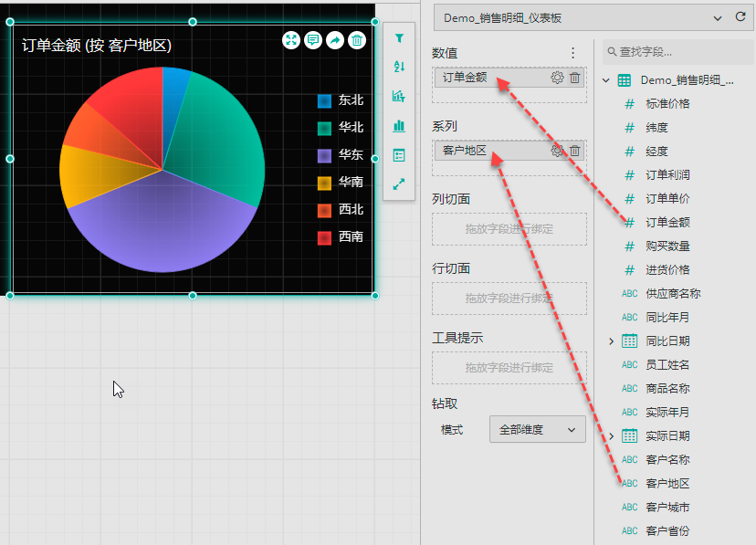Image resolution: width=756 pixels, height=545 pixels.
Task: Open the 全部维度 drill mode dropdown
Action: point(538,429)
